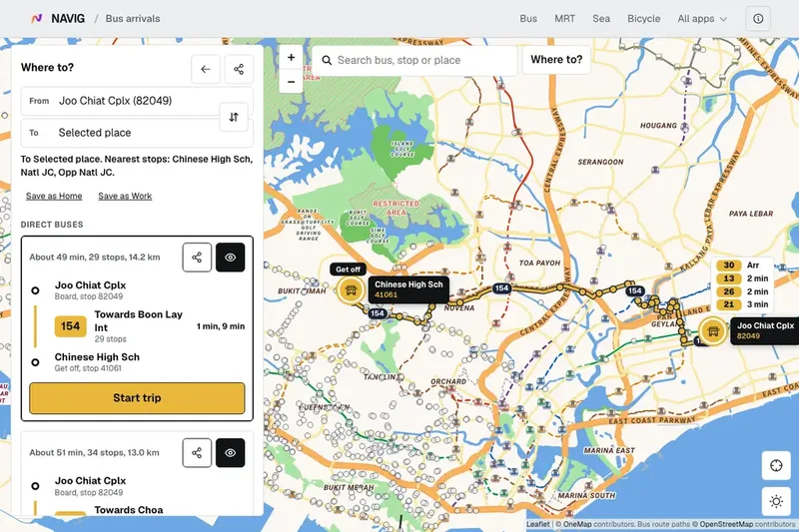
Task: Click the search magnifier icon
Action: pyautogui.click(x=327, y=60)
